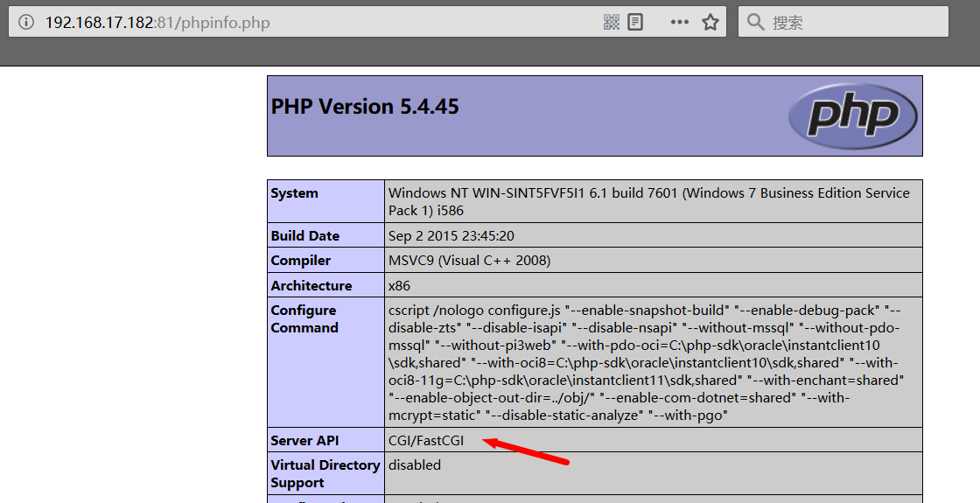The width and height of the screenshot is (980, 503).
Task: Click the Compiler value MSVC9 (Visual C++ 2008)
Action: pos(469,261)
